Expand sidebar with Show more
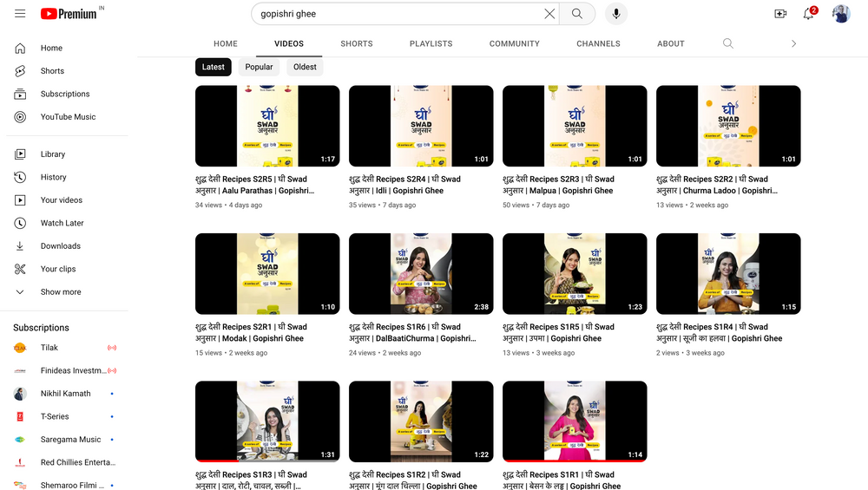 point(61,292)
